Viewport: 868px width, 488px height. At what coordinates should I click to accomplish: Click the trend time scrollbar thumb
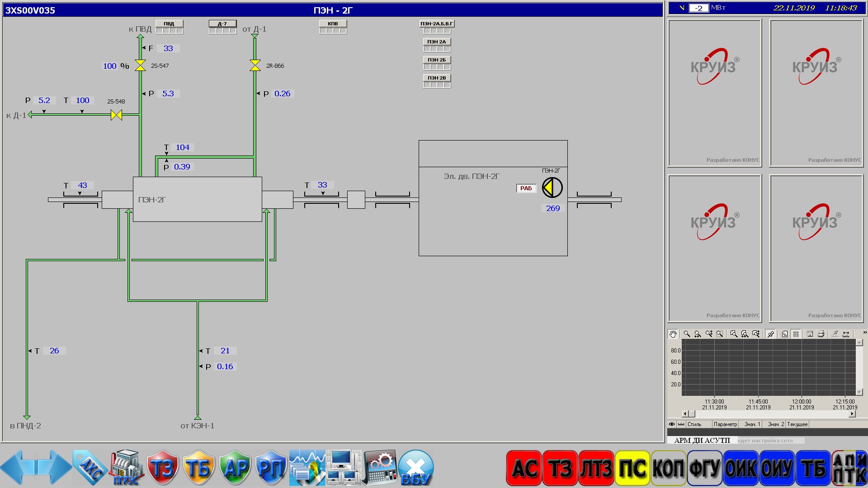pyautogui.click(x=692, y=414)
